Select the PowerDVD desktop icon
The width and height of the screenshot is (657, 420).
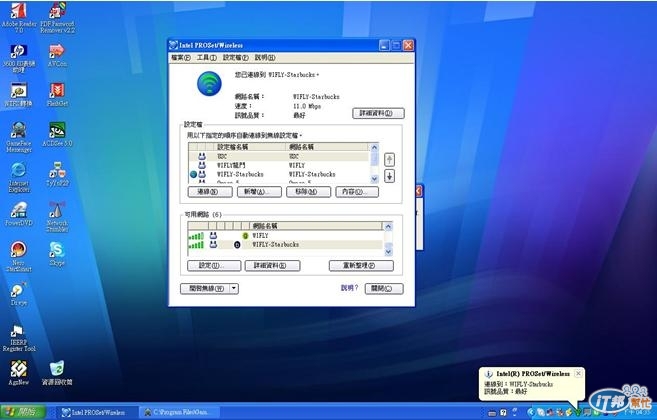[18, 214]
